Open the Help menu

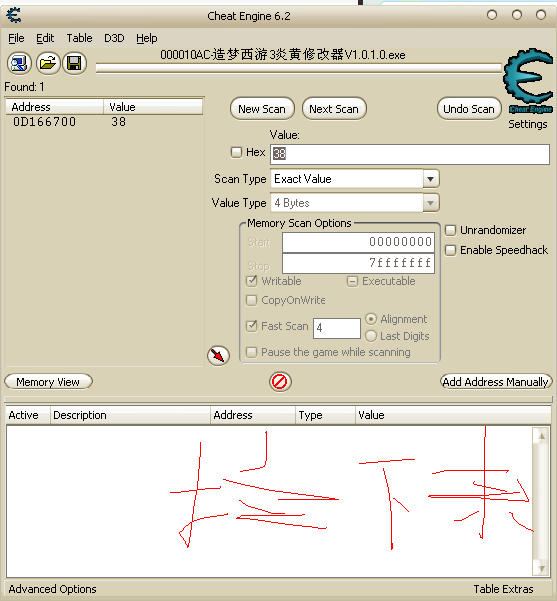coord(146,38)
